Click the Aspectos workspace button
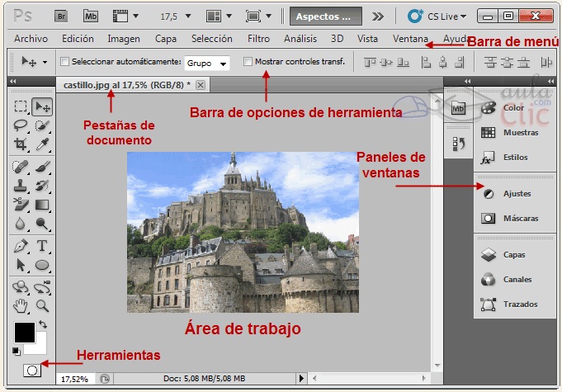 tap(325, 17)
